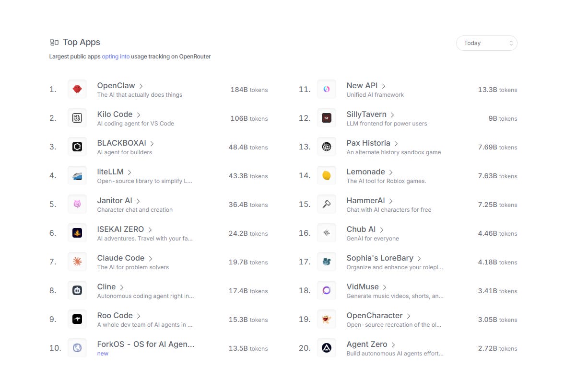588x389 pixels.
Task: Click the Pax Historia globe icon
Action: pyautogui.click(x=327, y=147)
